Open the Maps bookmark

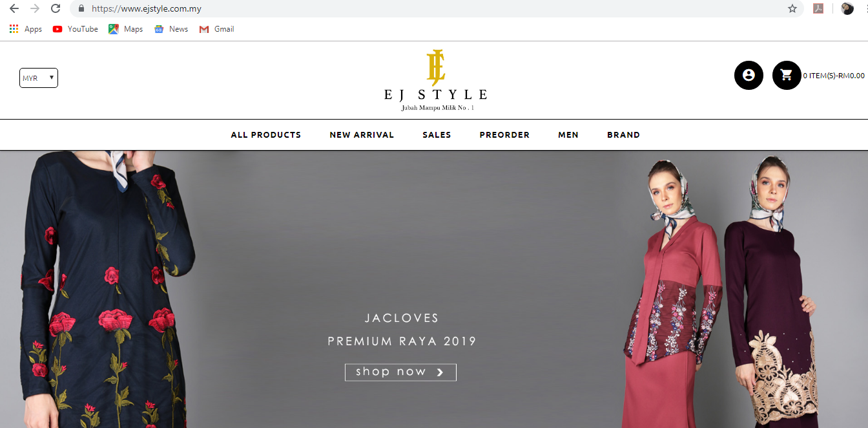(126, 29)
